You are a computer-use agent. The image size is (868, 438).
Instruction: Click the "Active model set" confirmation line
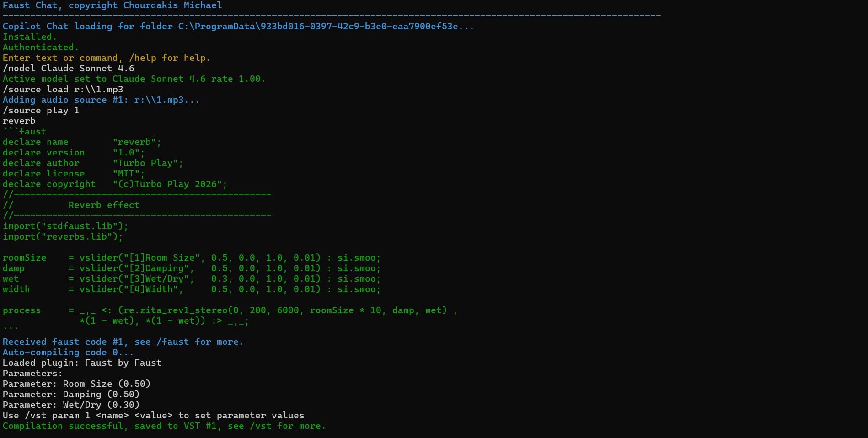tap(134, 79)
